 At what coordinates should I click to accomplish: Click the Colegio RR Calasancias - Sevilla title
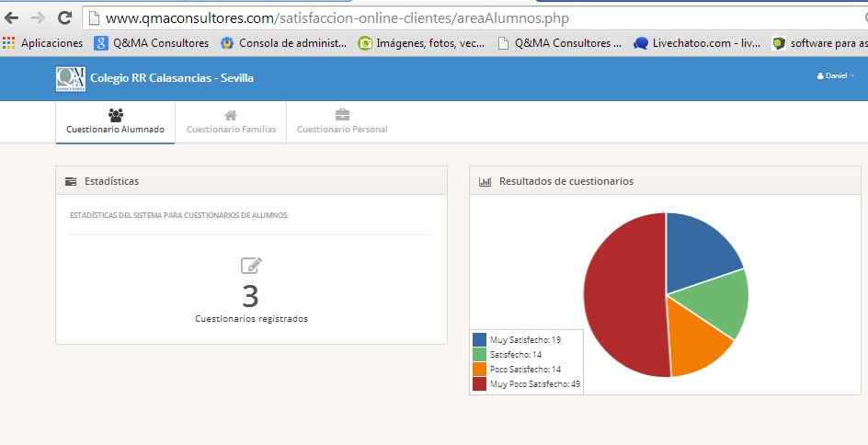pos(172,78)
